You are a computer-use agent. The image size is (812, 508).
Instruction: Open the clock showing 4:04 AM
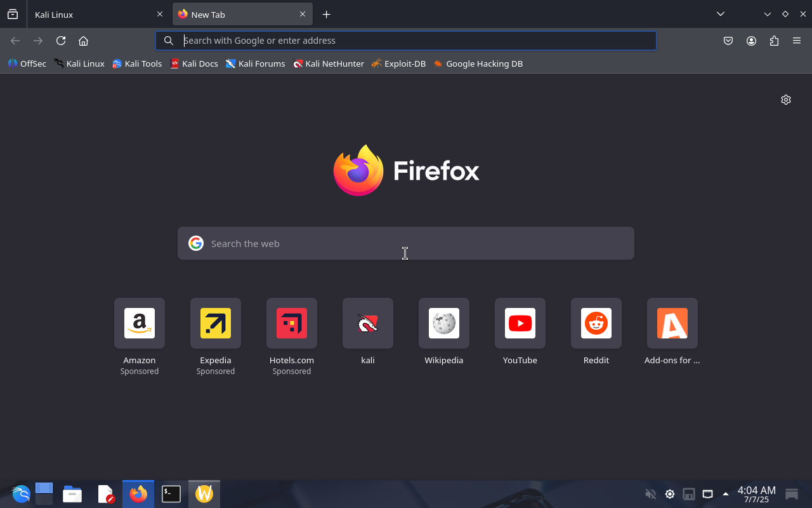point(756,494)
